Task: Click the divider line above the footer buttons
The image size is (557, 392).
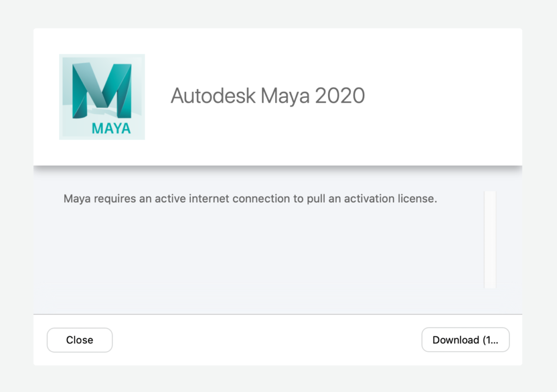Action: click(x=278, y=314)
